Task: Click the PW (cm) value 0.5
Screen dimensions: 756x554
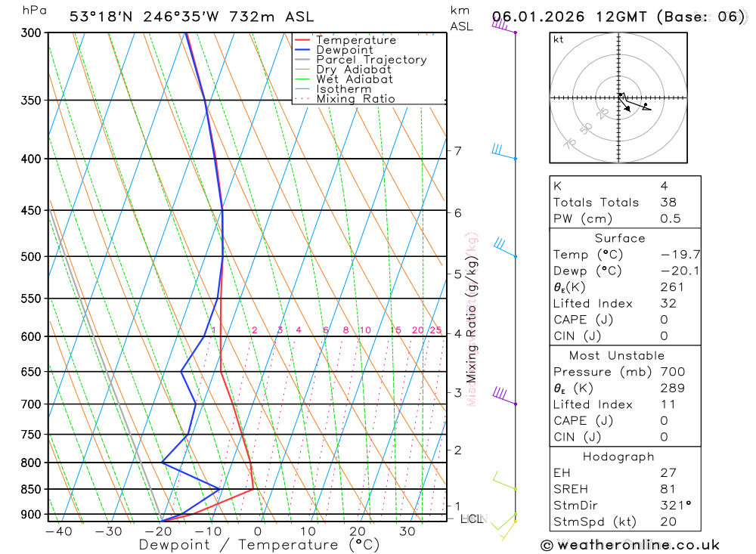Action: click(671, 219)
